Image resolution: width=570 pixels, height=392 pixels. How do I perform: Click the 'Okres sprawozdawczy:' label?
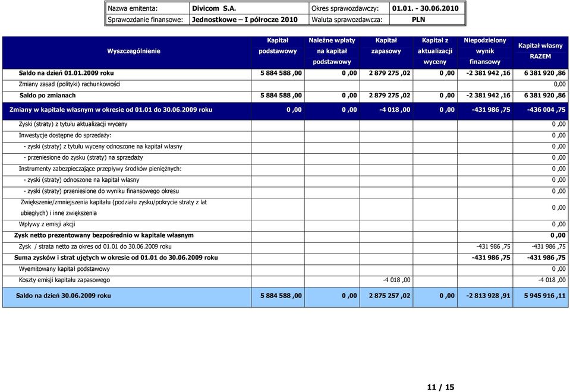pyautogui.click(x=345, y=8)
